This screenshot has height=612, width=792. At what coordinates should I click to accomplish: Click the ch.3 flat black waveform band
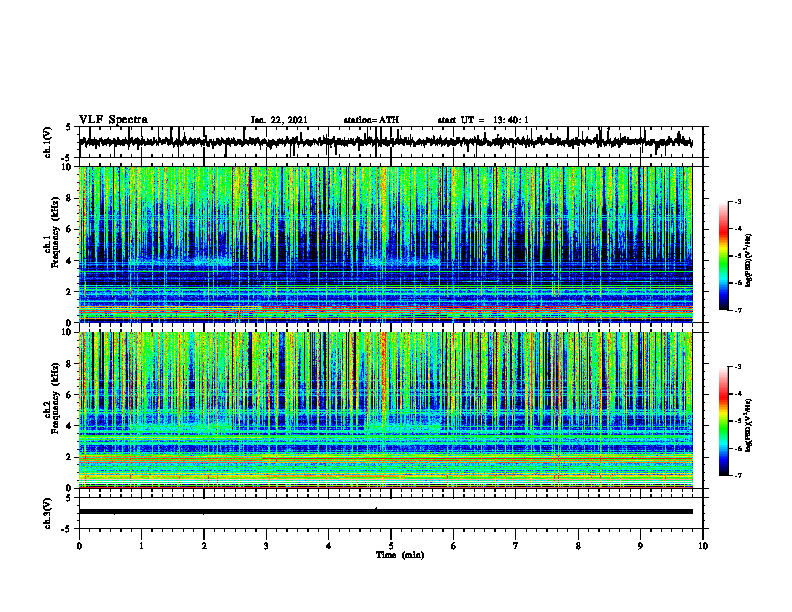click(385, 512)
